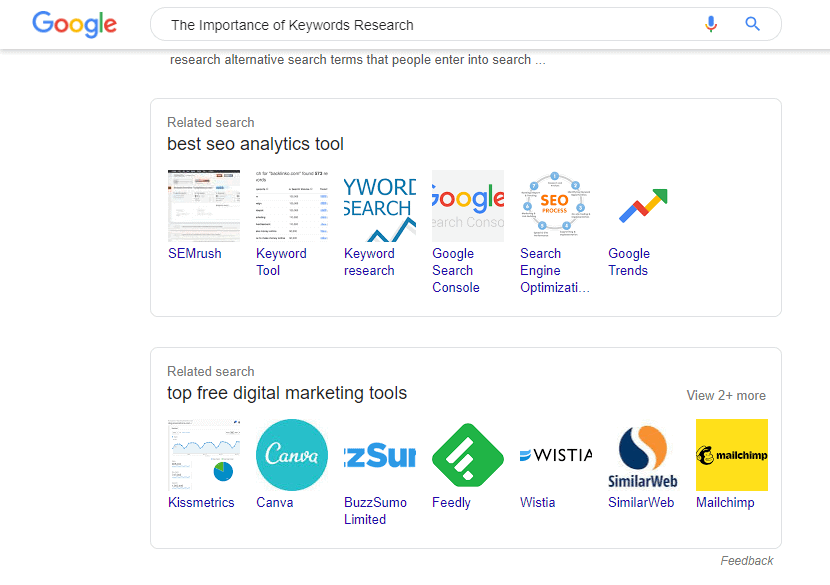This screenshot has width=830, height=585.
Task: Click the Wistia logo image
Action: [556, 455]
